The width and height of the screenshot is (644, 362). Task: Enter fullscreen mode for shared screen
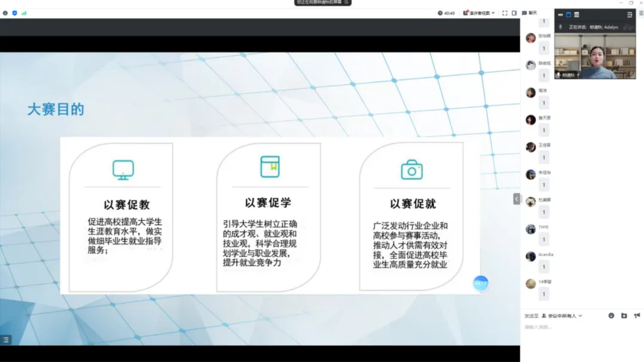505,13
